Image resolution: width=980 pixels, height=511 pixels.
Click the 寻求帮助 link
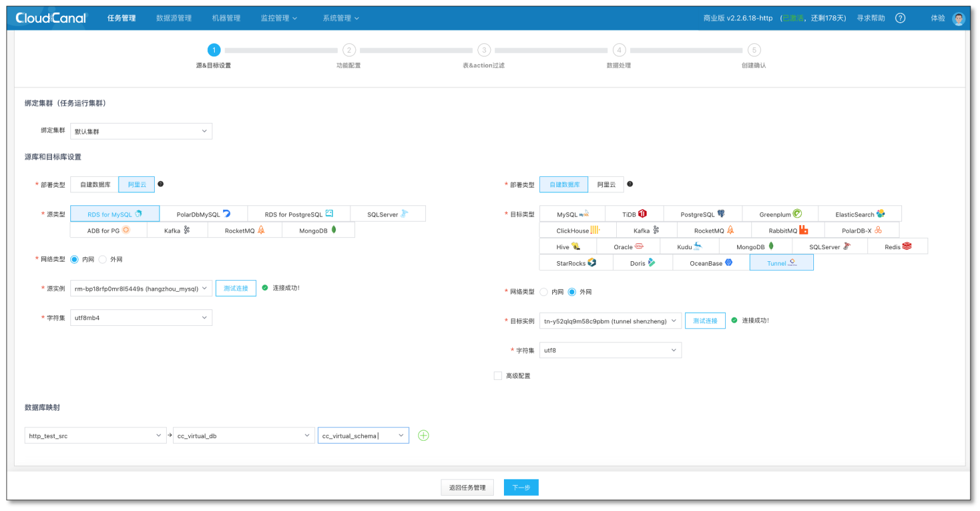click(871, 18)
